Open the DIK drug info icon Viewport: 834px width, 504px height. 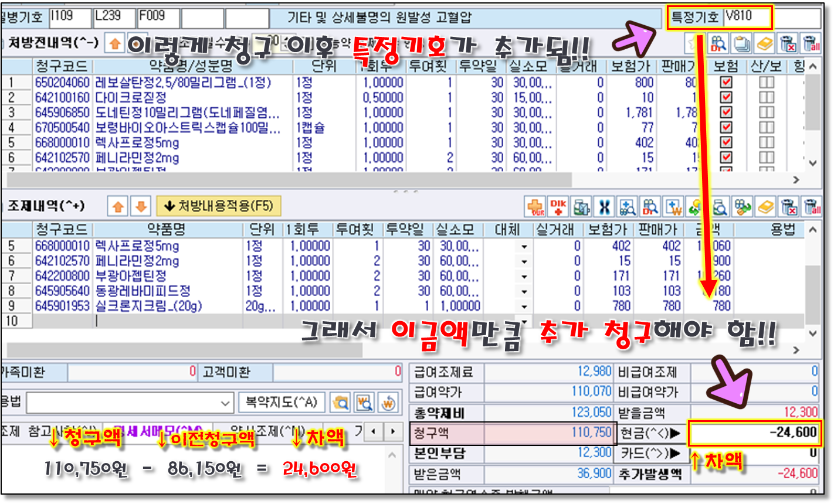coord(558,207)
